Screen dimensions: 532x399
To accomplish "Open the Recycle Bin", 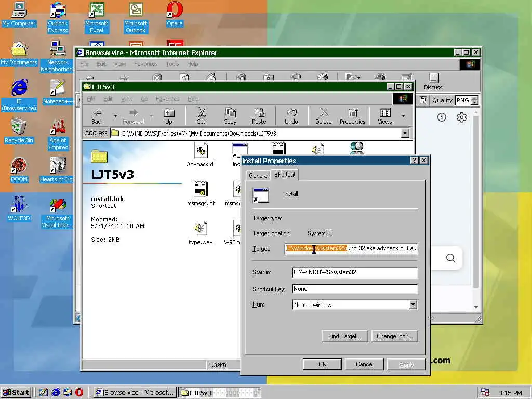I will (19, 131).
